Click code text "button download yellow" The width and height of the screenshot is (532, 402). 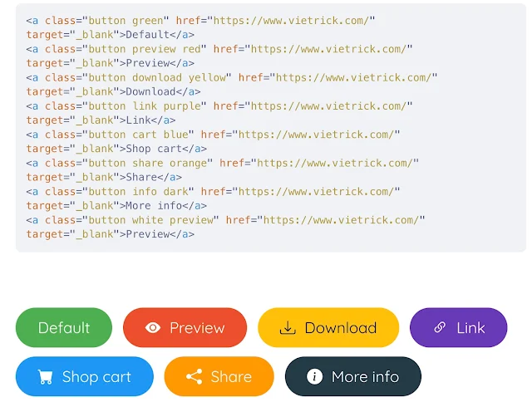(x=156, y=77)
